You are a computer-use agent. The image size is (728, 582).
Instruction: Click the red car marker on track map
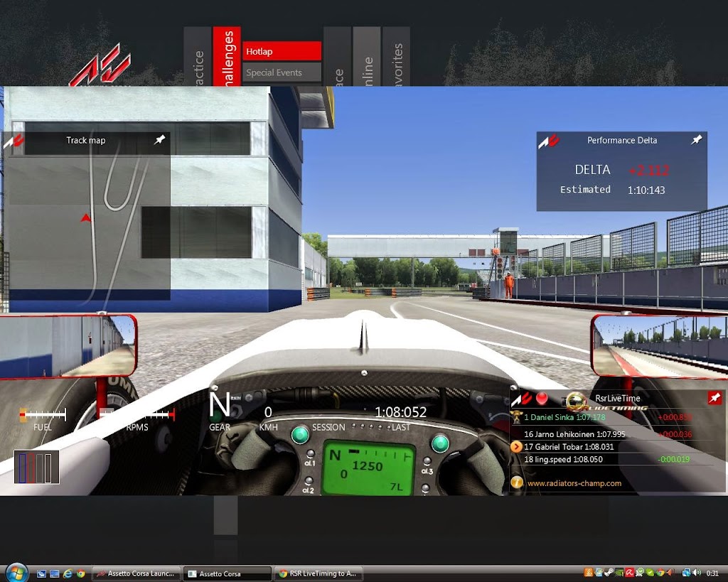[x=85, y=217]
